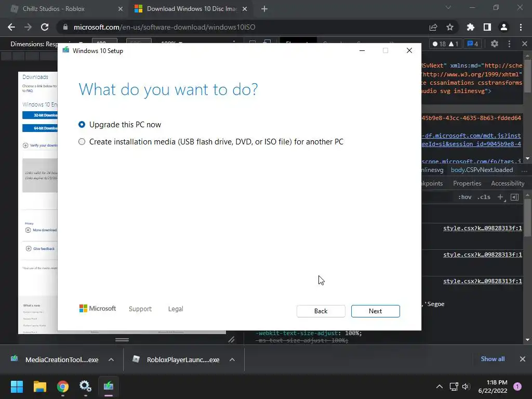The width and height of the screenshot is (532, 399).
Task: Toggle .cls class editor in Styles
Action: click(484, 197)
